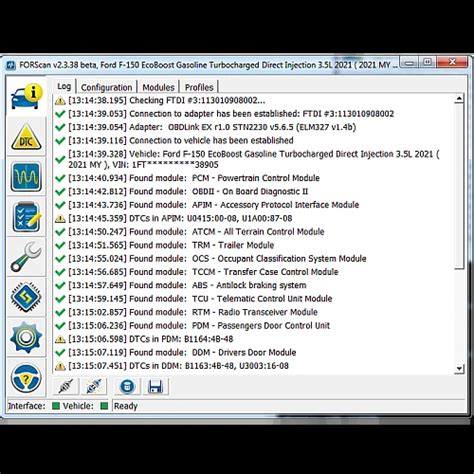474x474 pixels.
Task: Open the Vehicle information section icon
Action: pyautogui.click(x=26, y=97)
